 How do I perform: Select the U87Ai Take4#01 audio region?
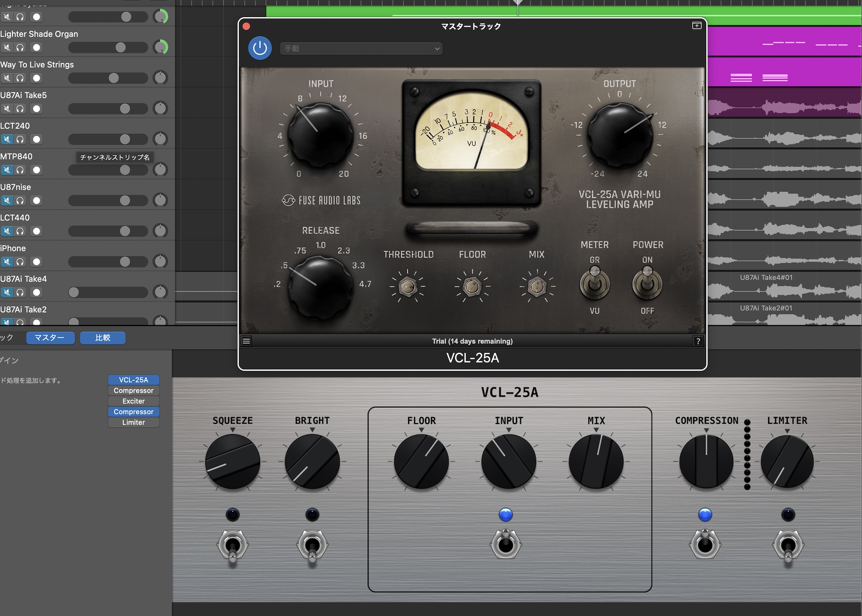point(784,286)
